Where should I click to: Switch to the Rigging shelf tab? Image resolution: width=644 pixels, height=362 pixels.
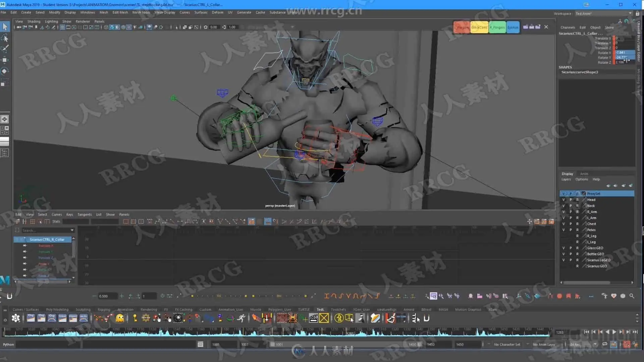104,309
